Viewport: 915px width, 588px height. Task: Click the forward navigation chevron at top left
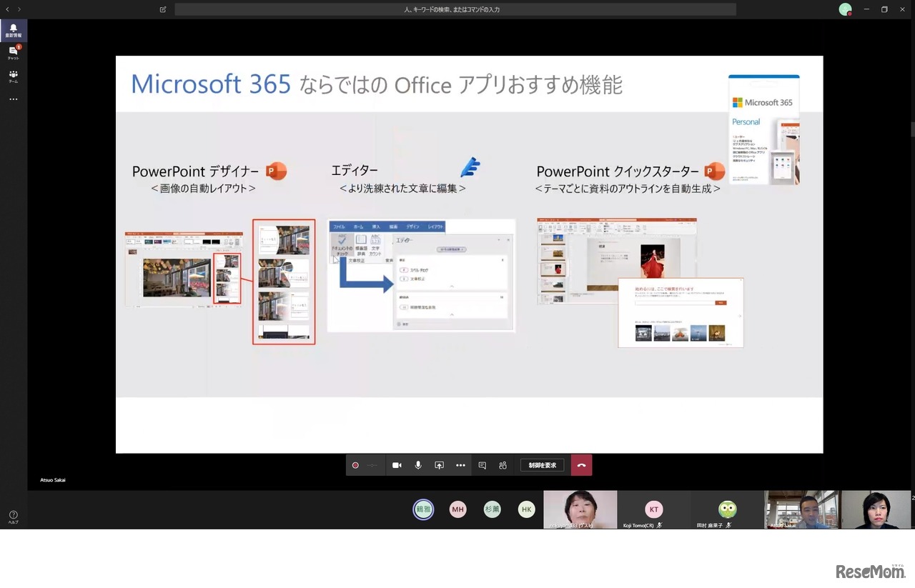click(x=19, y=9)
